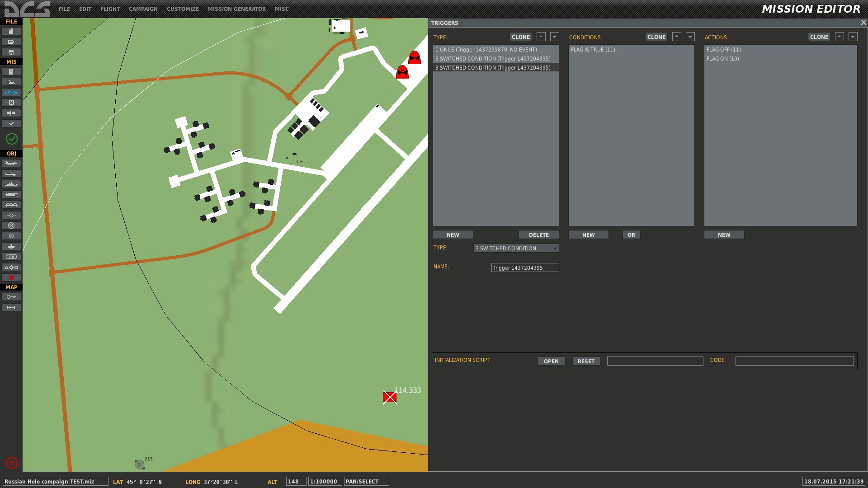Screen dimensions: 868x488
Task: Select the ground vehicle tank tool
Action: tap(11, 194)
